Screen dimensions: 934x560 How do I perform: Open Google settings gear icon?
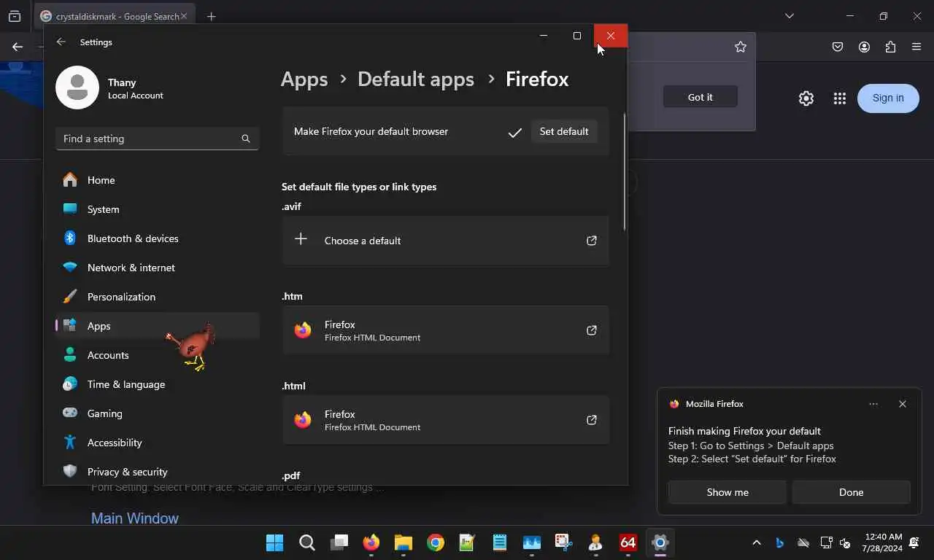point(806,98)
